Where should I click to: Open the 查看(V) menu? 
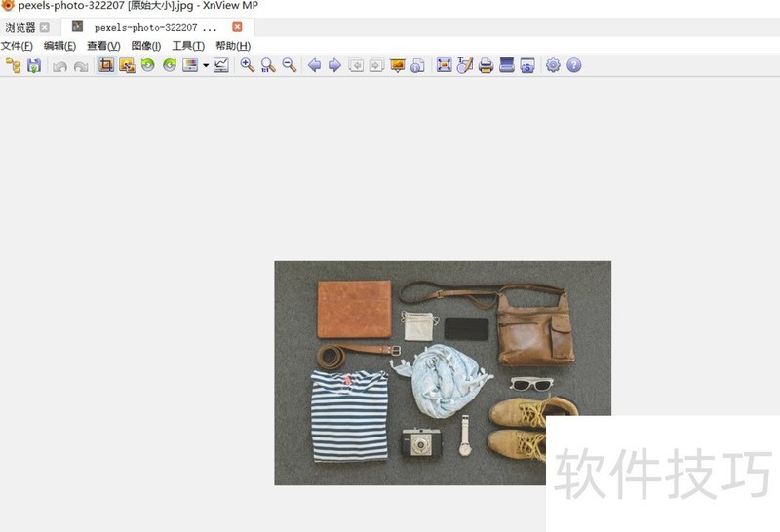click(x=103, y=46)
